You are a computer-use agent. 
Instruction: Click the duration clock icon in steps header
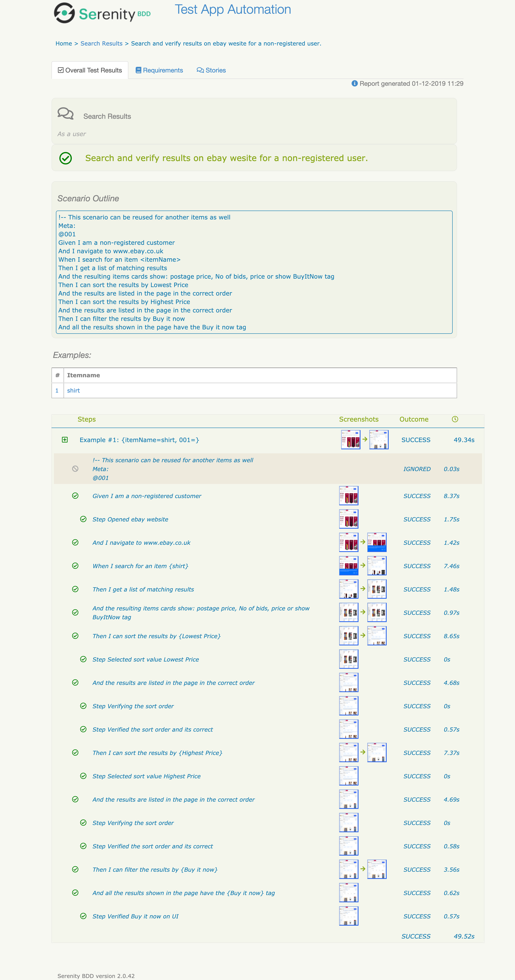pyautogui.click(x=455, y=419)
